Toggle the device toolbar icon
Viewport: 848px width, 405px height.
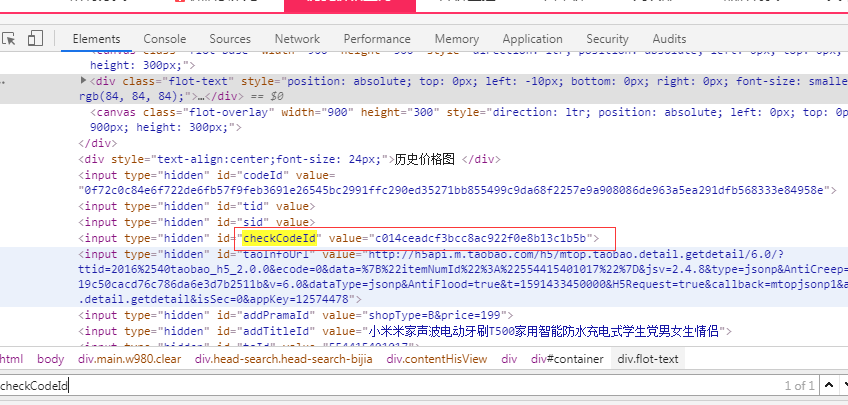tap(36, 38)
